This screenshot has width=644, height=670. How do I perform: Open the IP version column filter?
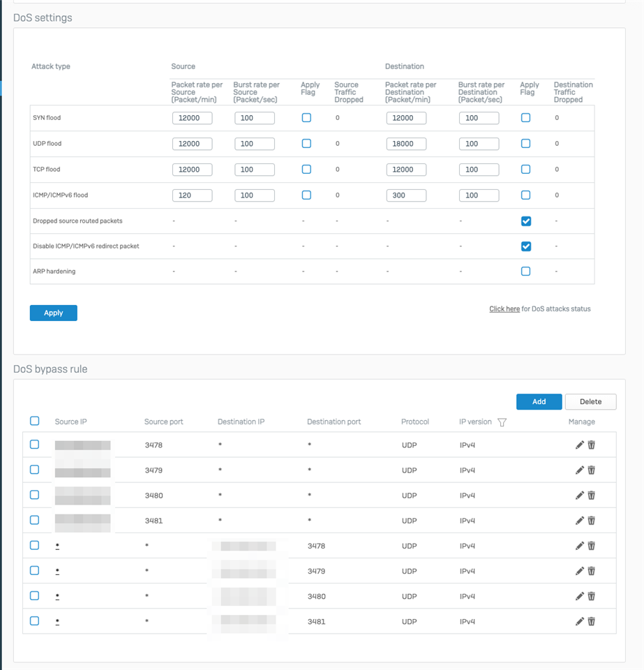tap(502, 422)
